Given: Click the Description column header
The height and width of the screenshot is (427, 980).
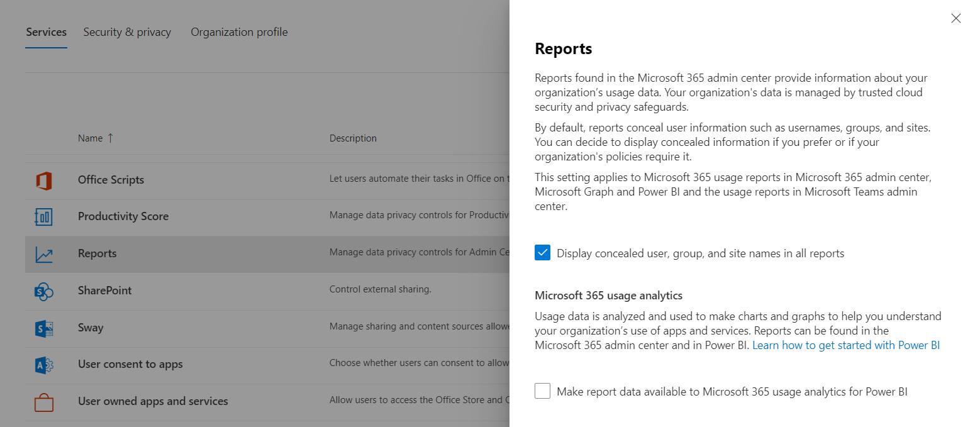Looking at the screenshot, I should click(353, 138).
